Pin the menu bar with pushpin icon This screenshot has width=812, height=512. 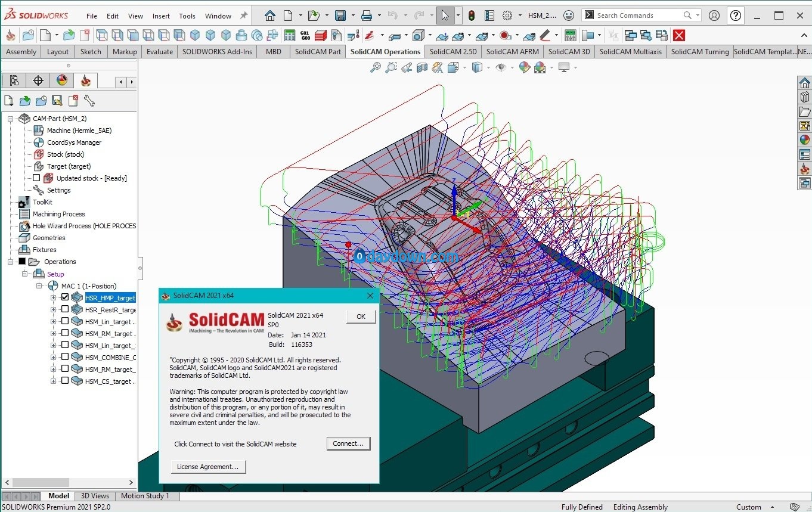[243, 15]
